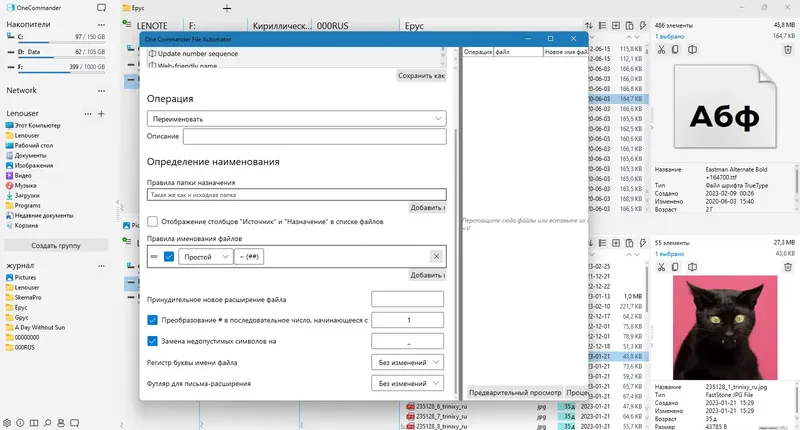Open the Переименовать operation dropdown
The height and width of the screenshot is (430, 800).
[296, 118]
